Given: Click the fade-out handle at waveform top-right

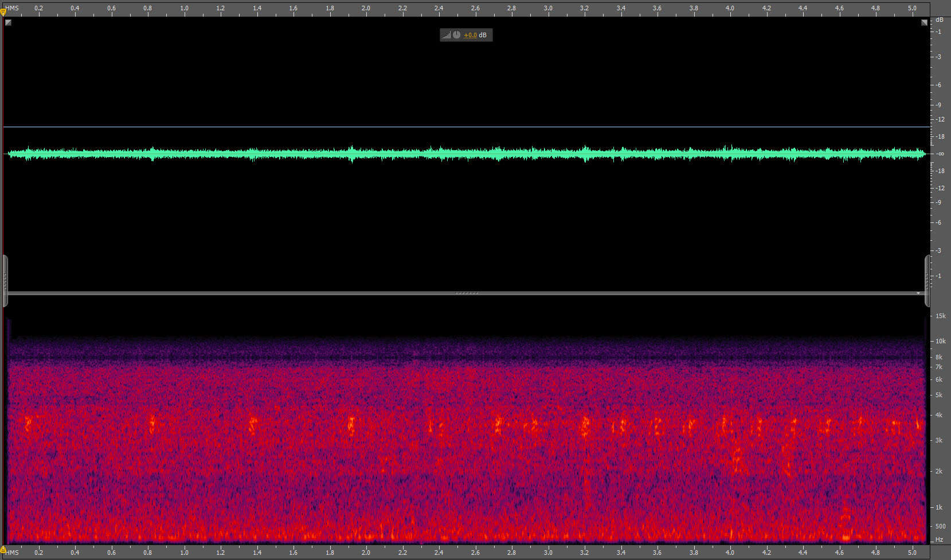Looking at the screenshot, I should pyautogui.click(x=924, y=22).
